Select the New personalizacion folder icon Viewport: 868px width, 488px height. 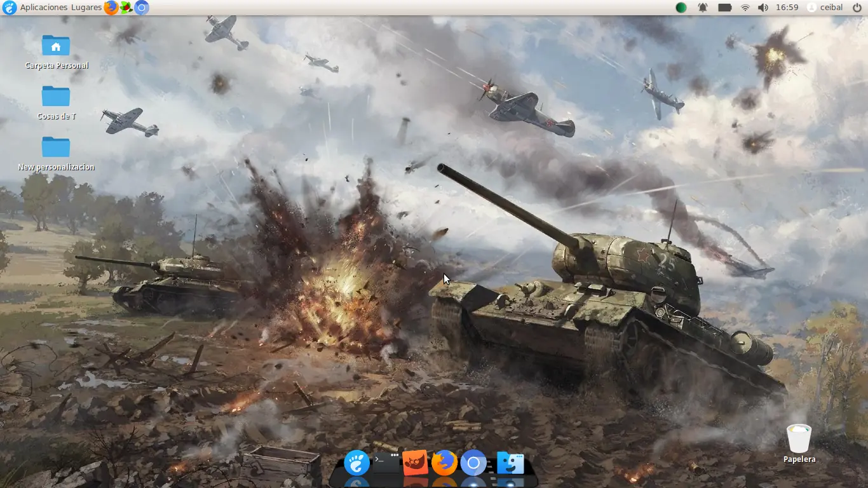[x=56, y=147]
